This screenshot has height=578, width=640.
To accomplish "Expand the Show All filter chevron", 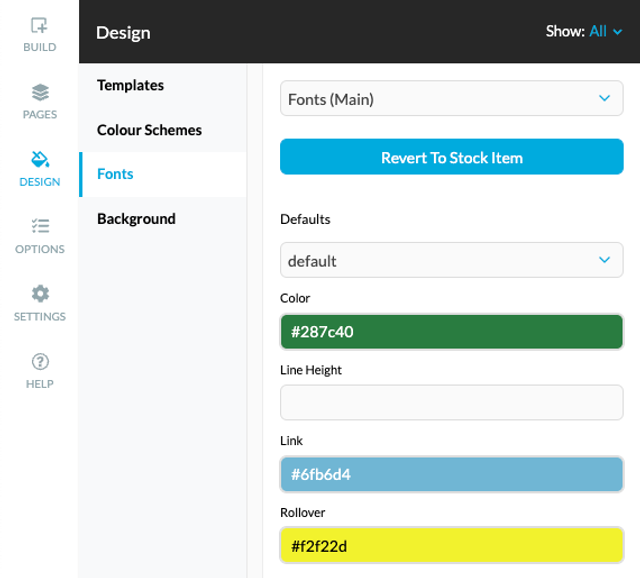I will coord(618,32).
